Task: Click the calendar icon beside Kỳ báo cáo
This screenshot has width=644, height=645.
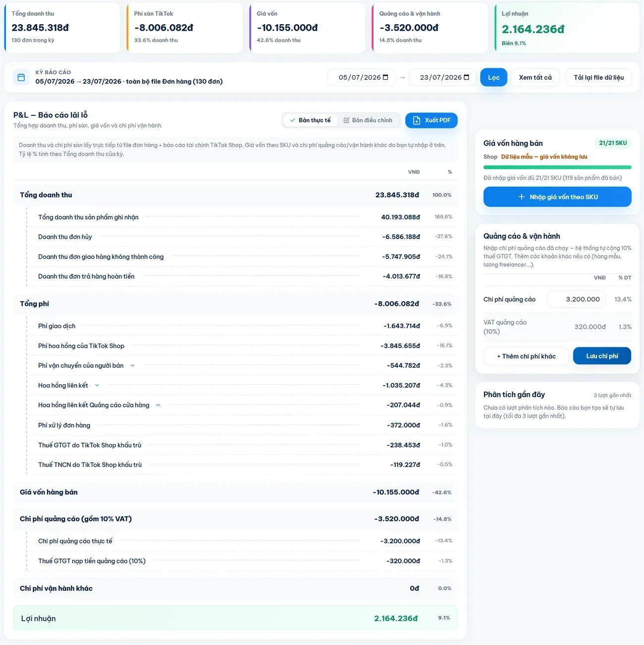Action: pos(21,77)
